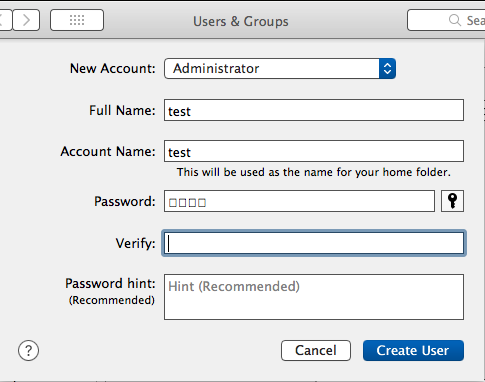Image resolution: width=485 pixels, height=382 pixels.
Task: Go forward with the right chevron button
Action: pos(26,20)
